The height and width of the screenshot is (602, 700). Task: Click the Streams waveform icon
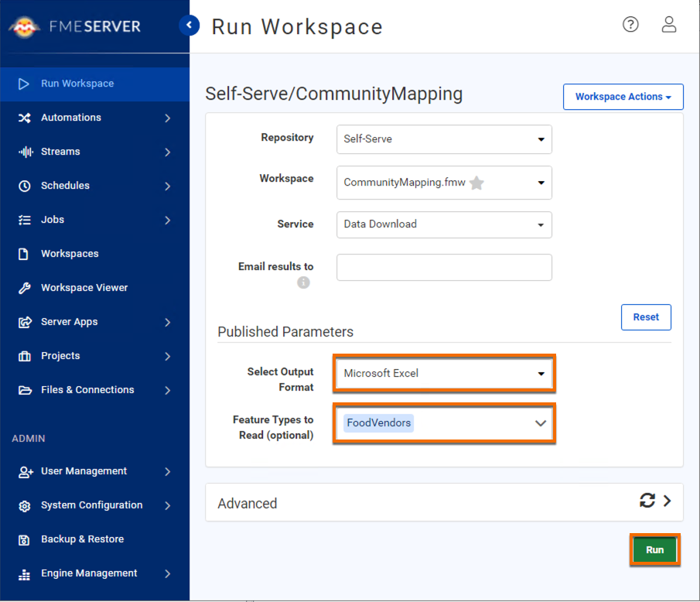(26, 152)
